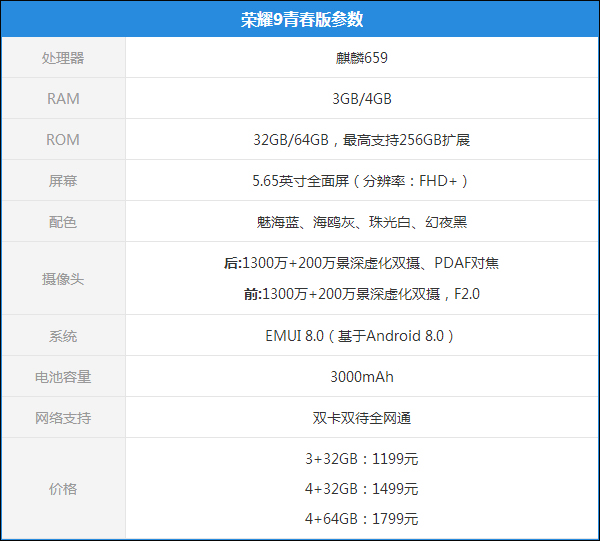This screenshot has height=541, width=600.
Task: Click the 3GB/4GB memory value
Action: tap(361, 99)
